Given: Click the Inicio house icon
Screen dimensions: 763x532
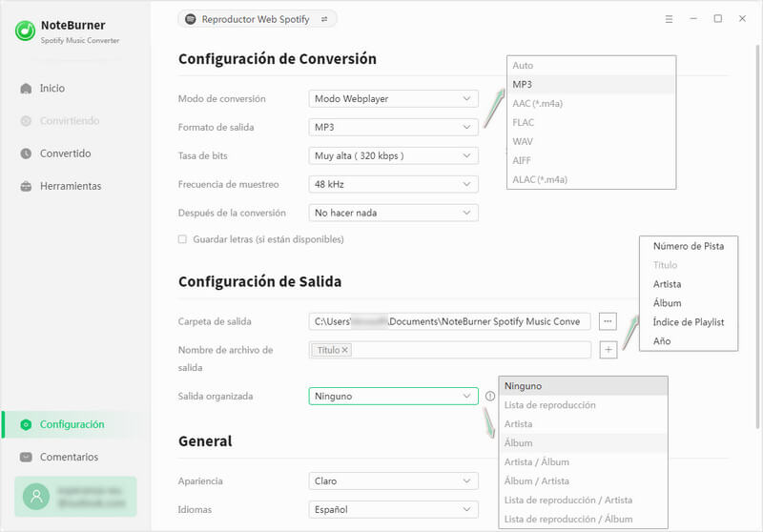Looking at the screenshot, I should click(27, 89).
